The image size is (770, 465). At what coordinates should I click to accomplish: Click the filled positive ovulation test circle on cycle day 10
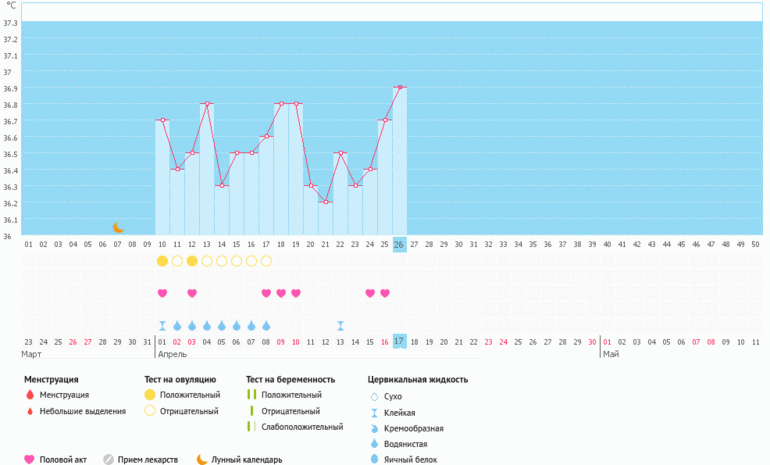coord(162,261)
